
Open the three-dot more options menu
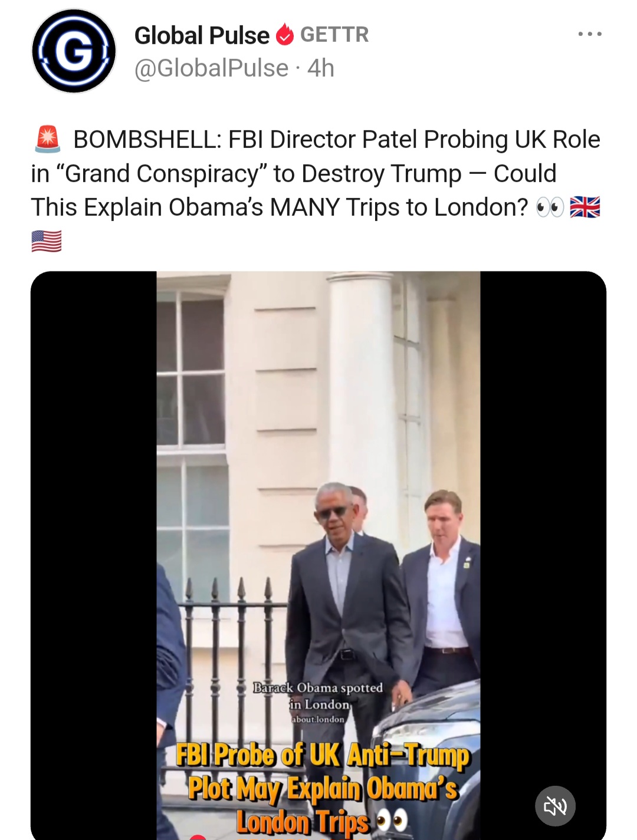590,34
